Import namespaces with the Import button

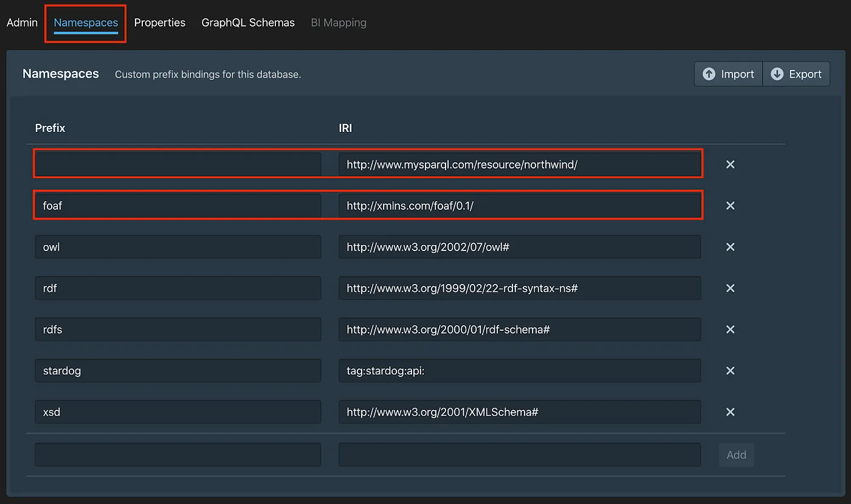[x=728, y=74]
